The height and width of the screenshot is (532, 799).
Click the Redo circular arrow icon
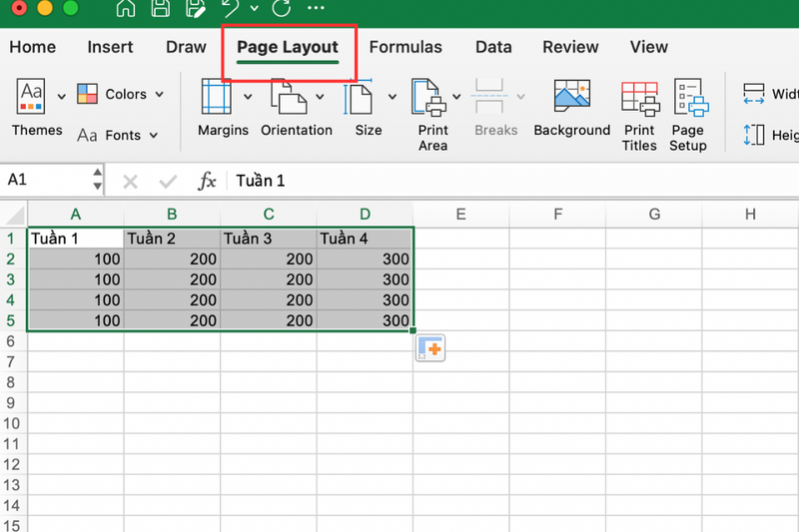[282, 8]
